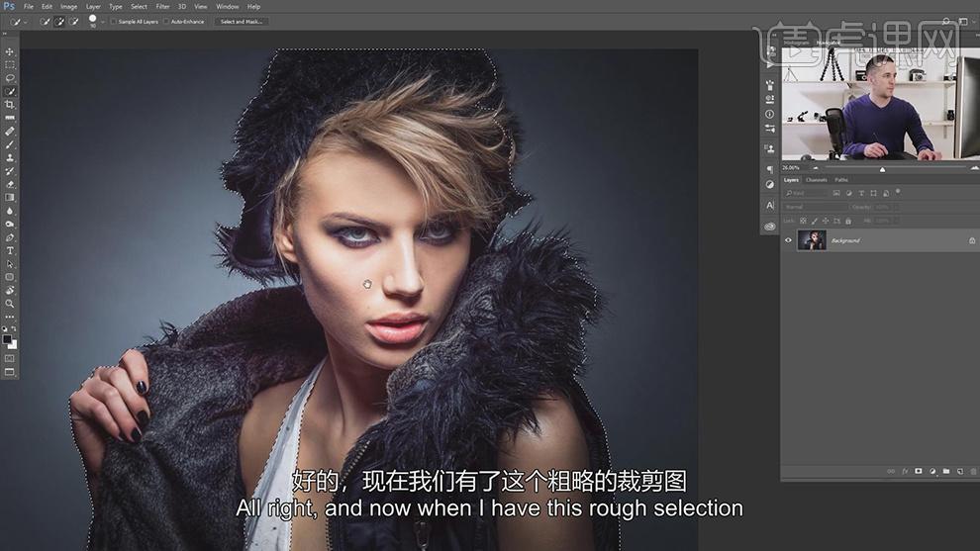Enable Sample All Layers checkbox
This screenshot has width=980, height=551.
tap(114, 21)
